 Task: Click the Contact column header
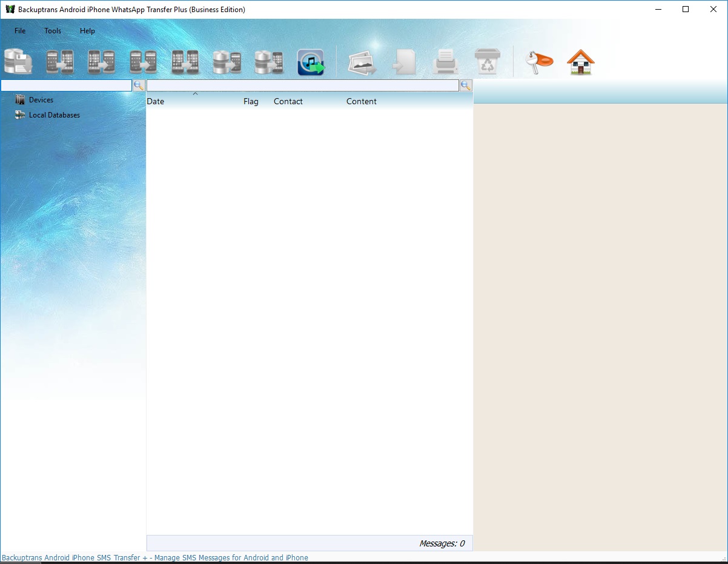pyautogui.click(x=288, y=101)
